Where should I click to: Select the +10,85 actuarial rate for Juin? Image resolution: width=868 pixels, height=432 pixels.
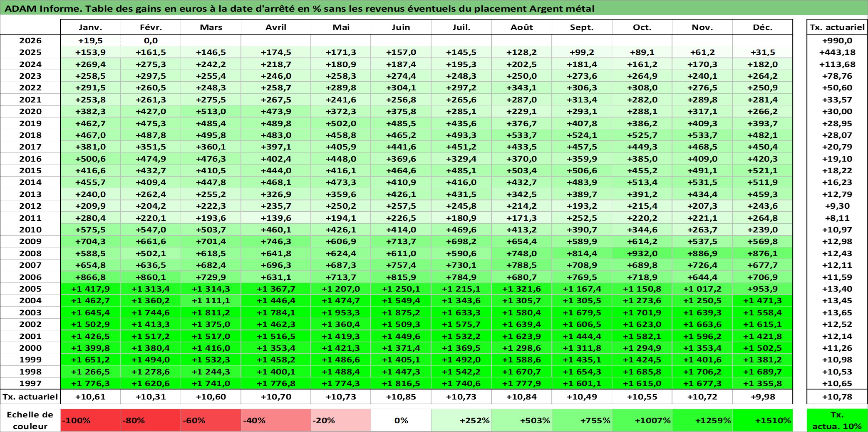tap(401, 397)
